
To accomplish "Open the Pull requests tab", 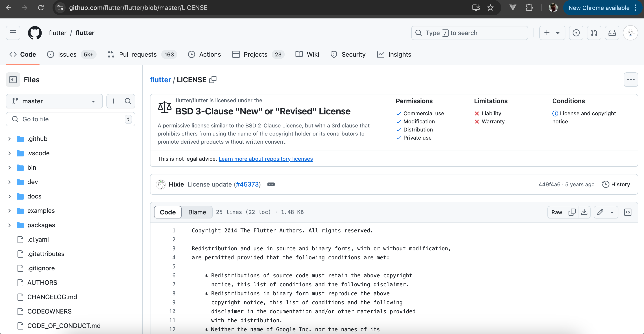I will (138, 54).
